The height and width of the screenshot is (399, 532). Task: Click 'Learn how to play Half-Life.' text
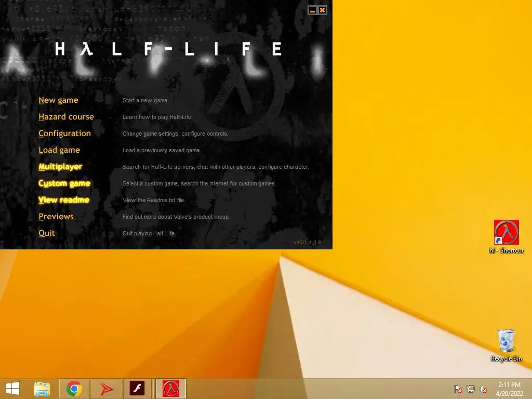[x=157, y=117]
